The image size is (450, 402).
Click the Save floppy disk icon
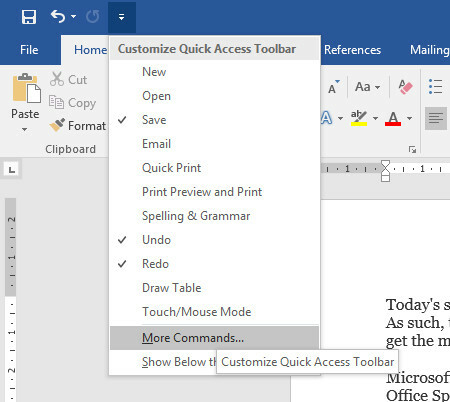coord(29,17)
